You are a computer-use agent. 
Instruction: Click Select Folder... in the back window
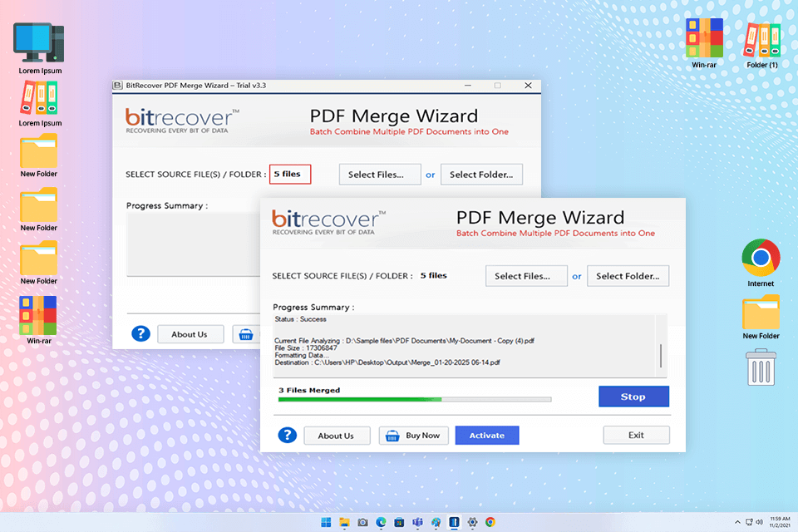(481, 174)
